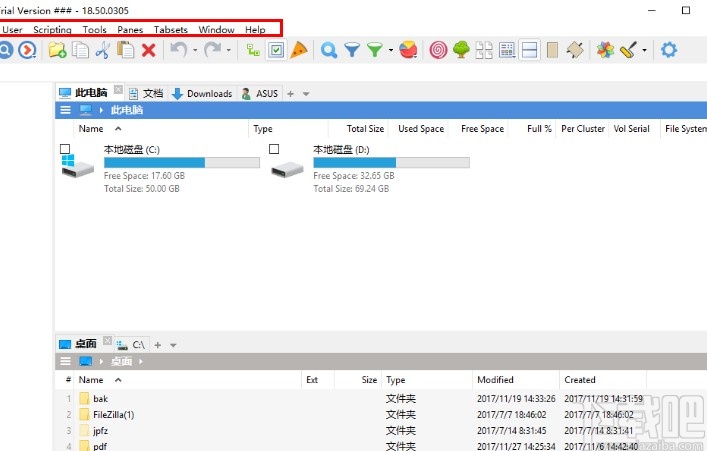Open the Tools menu
Image resolution: width=707 pixels, height=451 pixels.
95,30
